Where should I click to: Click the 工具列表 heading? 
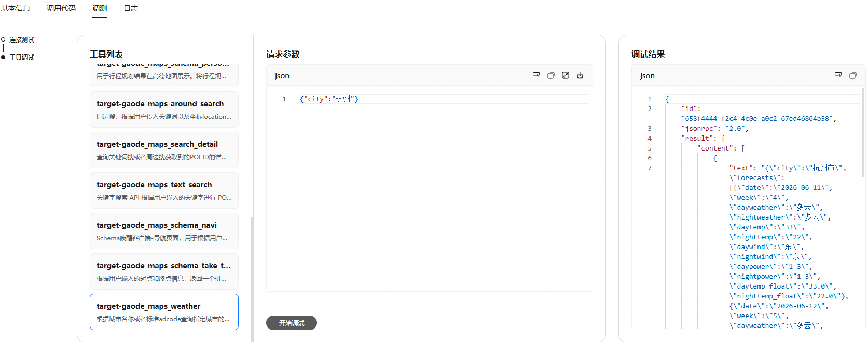tap(106, 54)
